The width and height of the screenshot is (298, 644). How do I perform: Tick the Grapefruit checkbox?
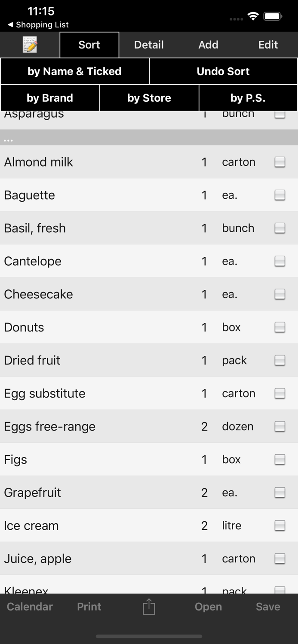coord(280,492)
